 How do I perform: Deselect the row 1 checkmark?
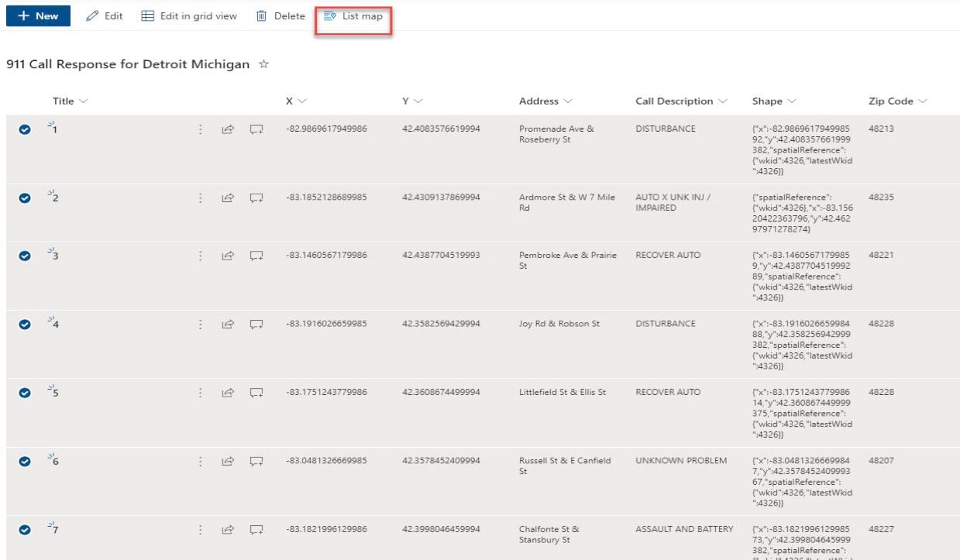point(25,130)
